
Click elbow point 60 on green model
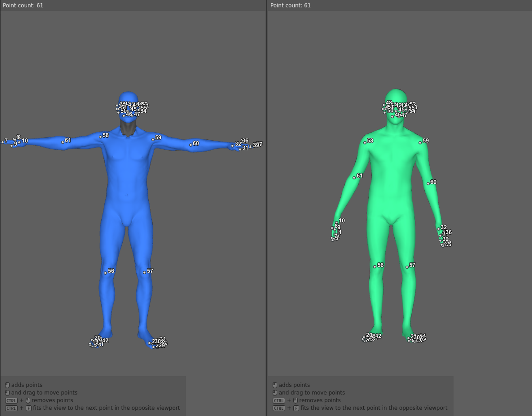point(428,184)
